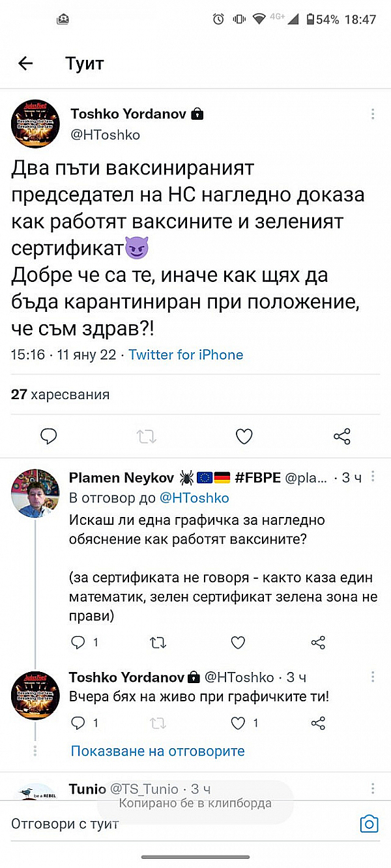Like the main tweet with heart icon
Image resolution: width=391 pixels, height=868 pixels.
tap(244, 436)
